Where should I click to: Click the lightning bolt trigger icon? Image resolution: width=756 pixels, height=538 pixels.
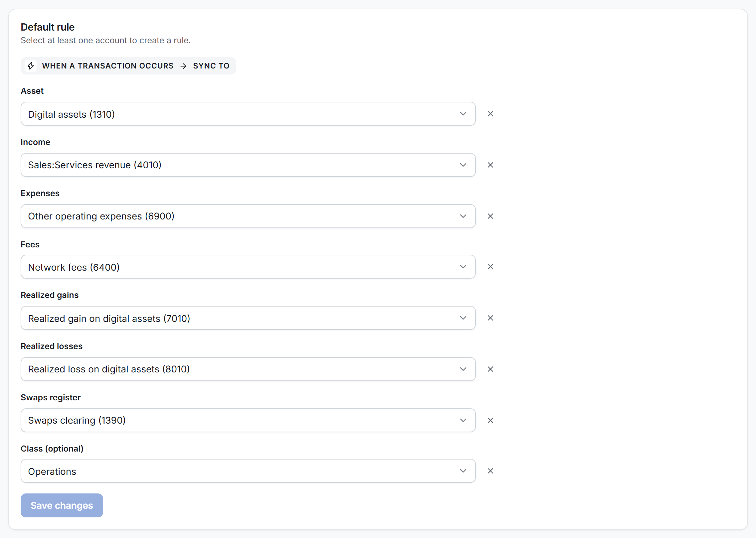tap(31, 66)
